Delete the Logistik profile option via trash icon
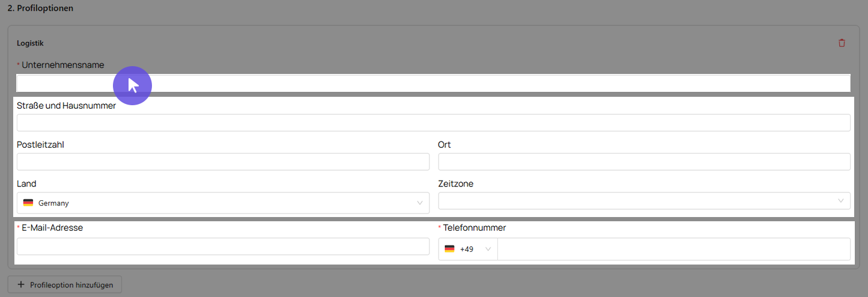The image size is (868, 297). (x=842, y=43)
